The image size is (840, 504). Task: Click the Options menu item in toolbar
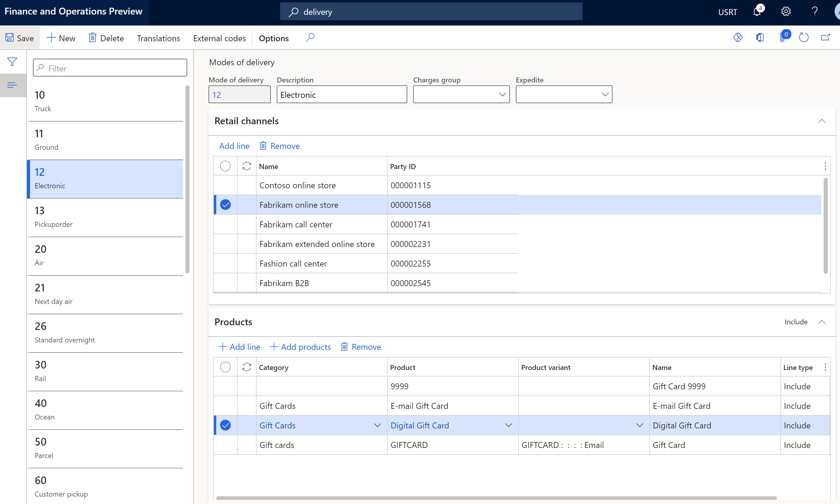(273, 38)
